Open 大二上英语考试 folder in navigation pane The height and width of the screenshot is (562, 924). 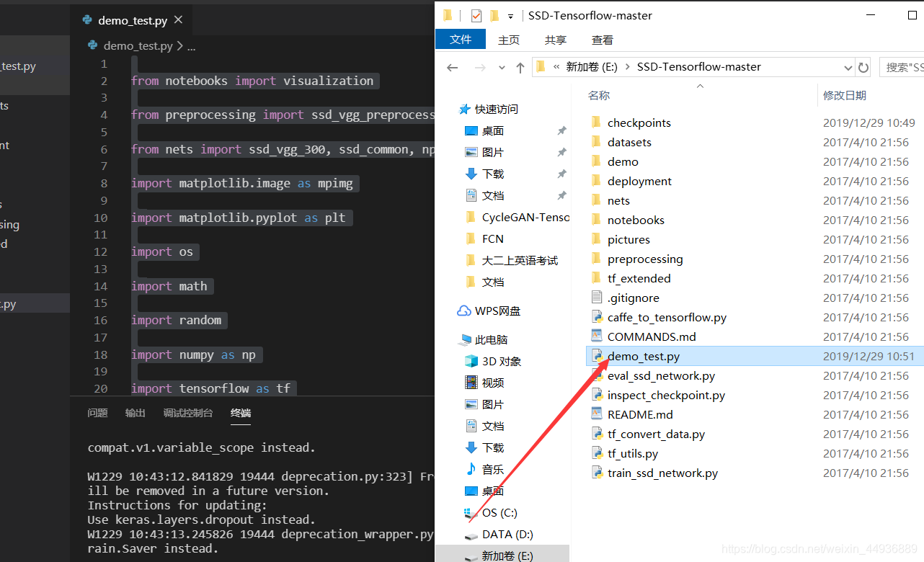[x=520, y=260]
